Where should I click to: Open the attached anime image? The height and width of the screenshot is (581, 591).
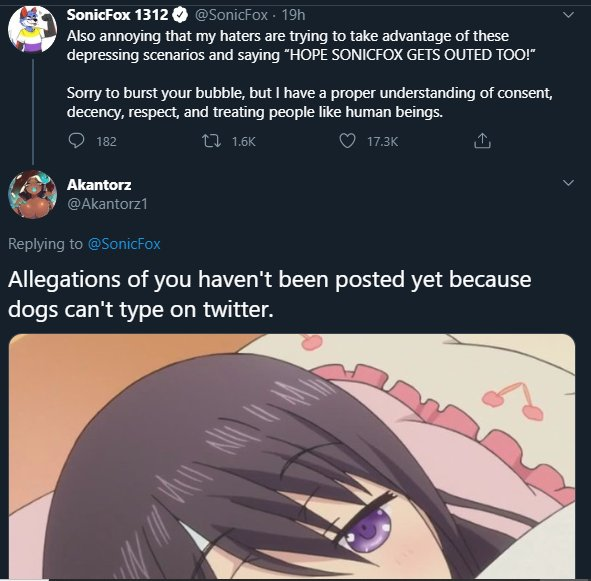(x=292, y=456)
